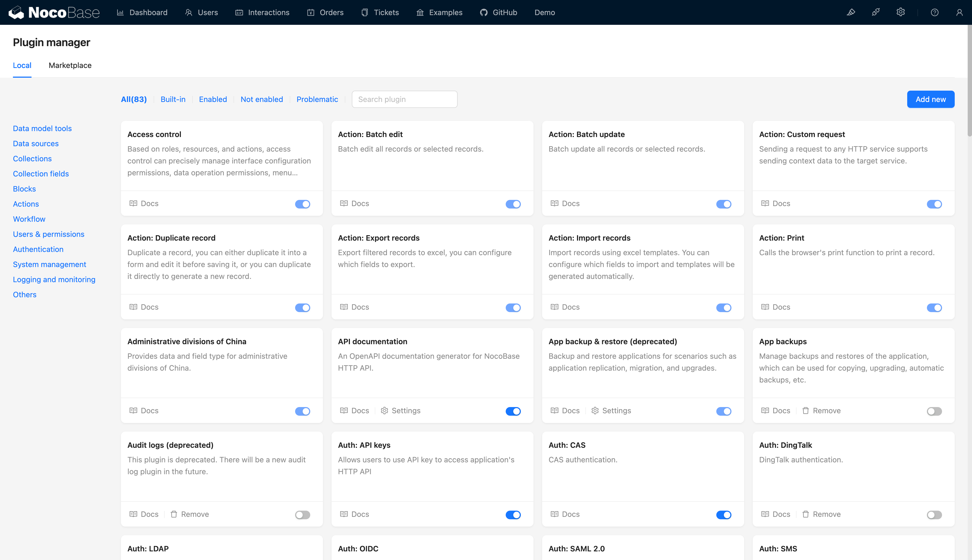972x560 pixels.
Task: Enable the App backups plugin toggle
Action: (x=935, y=411)
